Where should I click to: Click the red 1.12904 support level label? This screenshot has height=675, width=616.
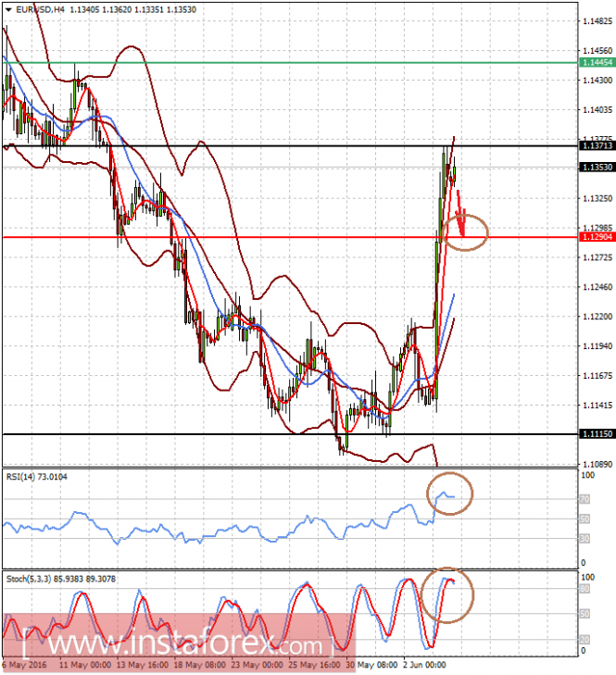coord(597,237)
